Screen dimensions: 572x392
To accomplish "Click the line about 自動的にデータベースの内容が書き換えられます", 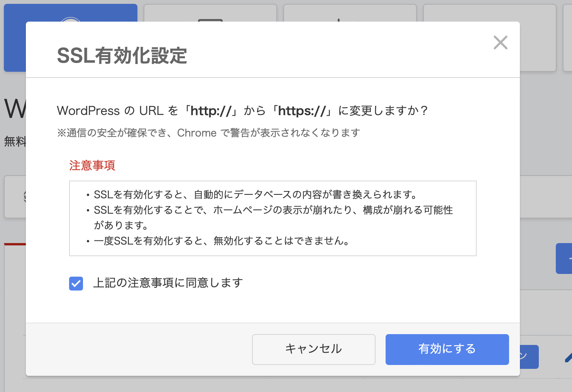I will pos(256,195).
